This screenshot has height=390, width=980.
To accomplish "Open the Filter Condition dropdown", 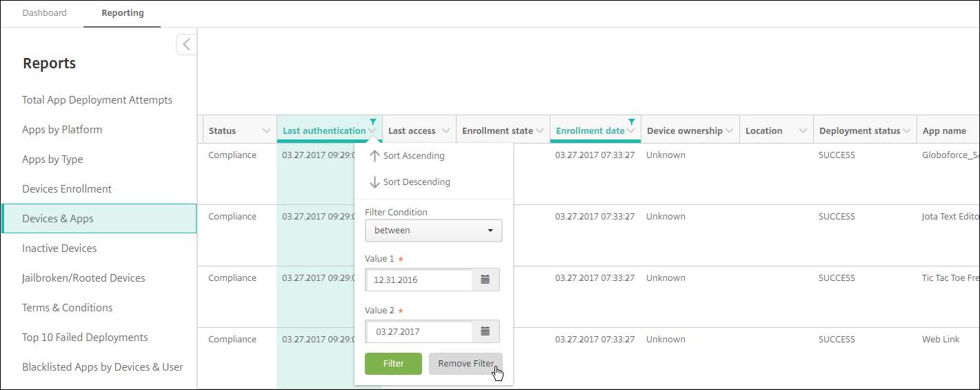I will point(433,231).
